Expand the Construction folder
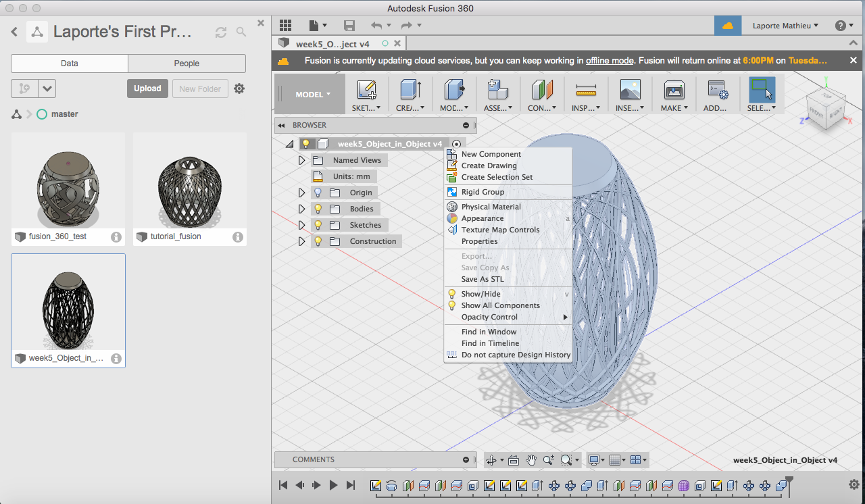865x504 pixels. (302, 241)
